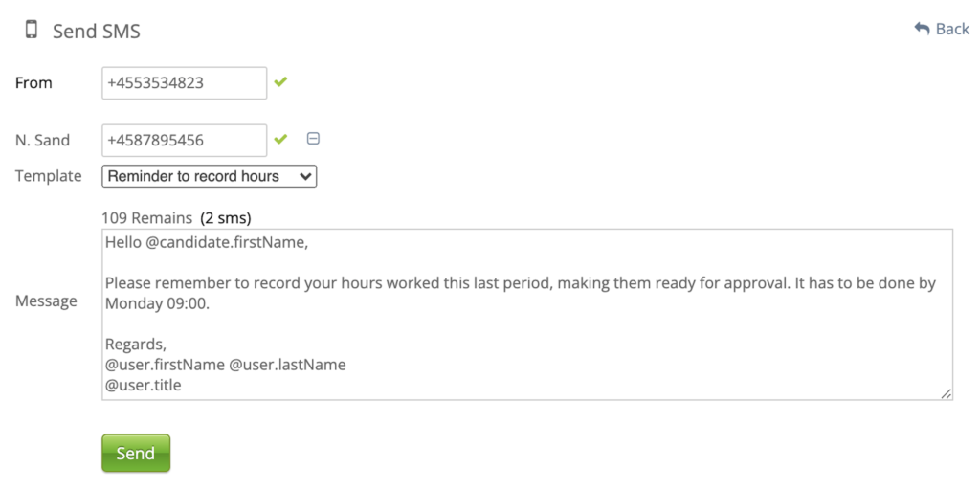Viewport: 980px width, 490px height.
Task: Click the Back arrow icon
Action: tap(922, 29)
